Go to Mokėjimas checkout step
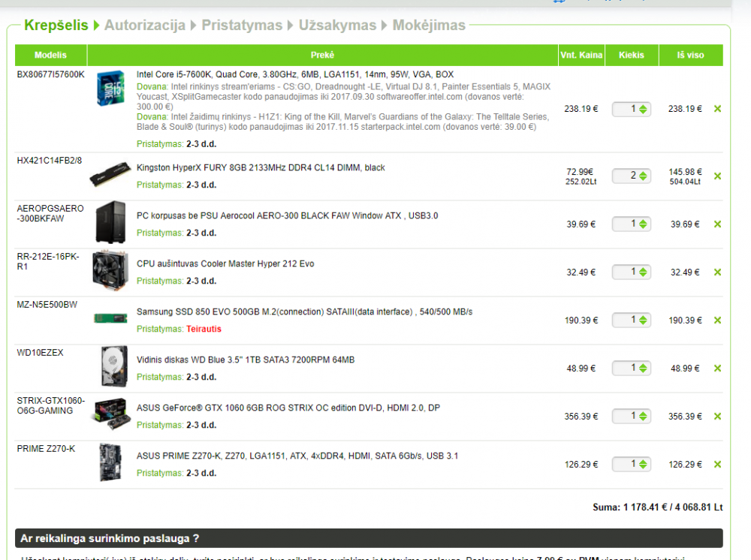 tap(429, 25)
